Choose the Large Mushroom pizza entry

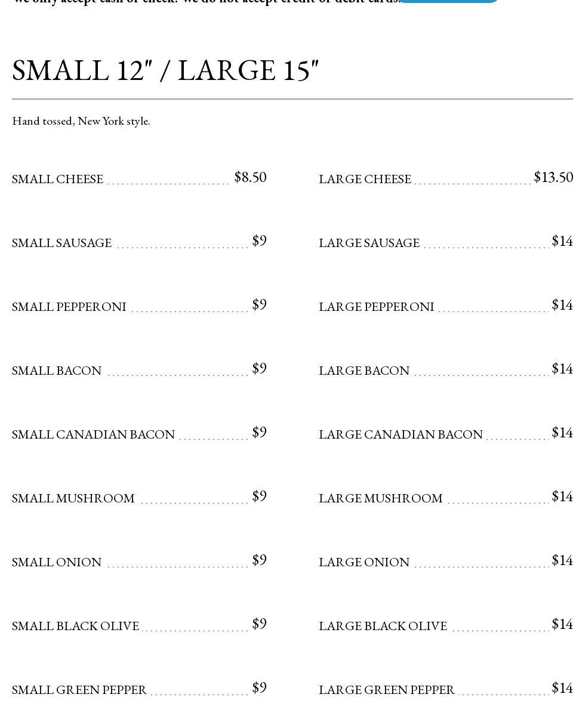coord(380,498)
